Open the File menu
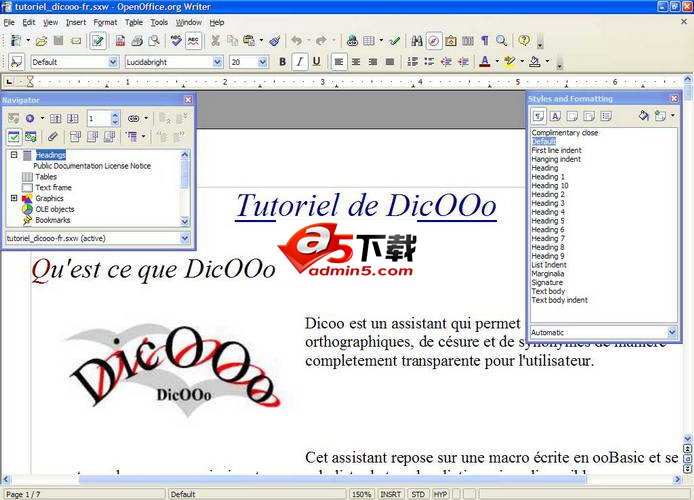The height and width of the screenshot is (500, 694). [x=9, y=22]
